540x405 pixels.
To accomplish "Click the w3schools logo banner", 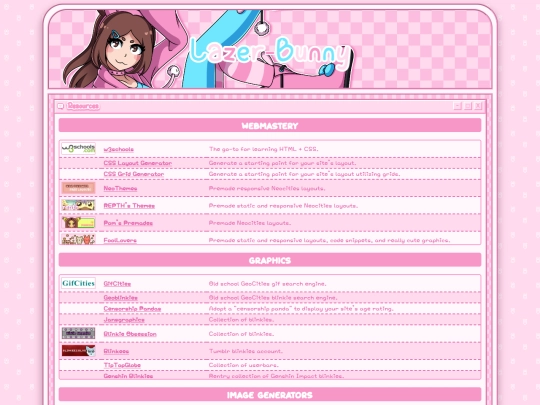I will click(x=78, y=148).
